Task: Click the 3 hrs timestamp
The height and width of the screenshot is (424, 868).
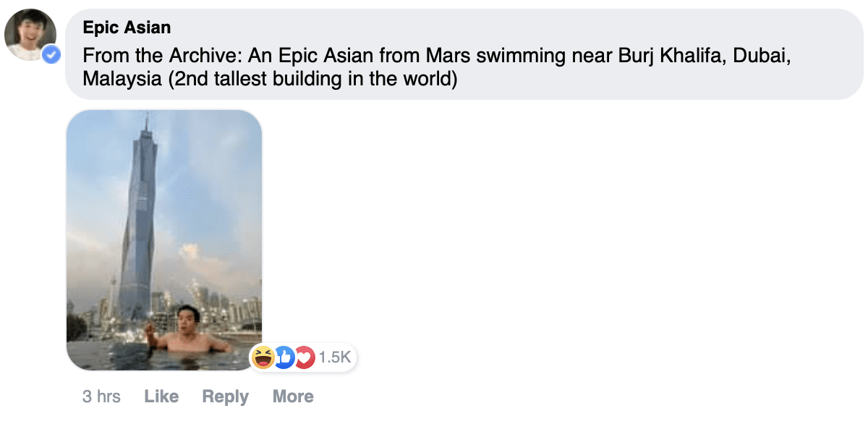Action: [101, 396]
